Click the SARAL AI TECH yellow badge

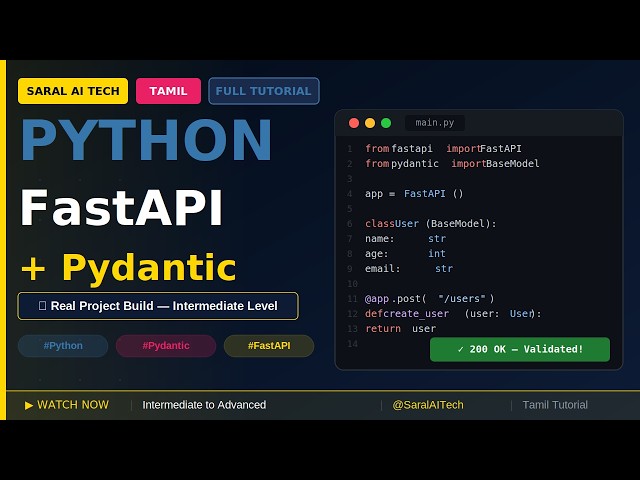pyautogui.click(x=73, y=91)
